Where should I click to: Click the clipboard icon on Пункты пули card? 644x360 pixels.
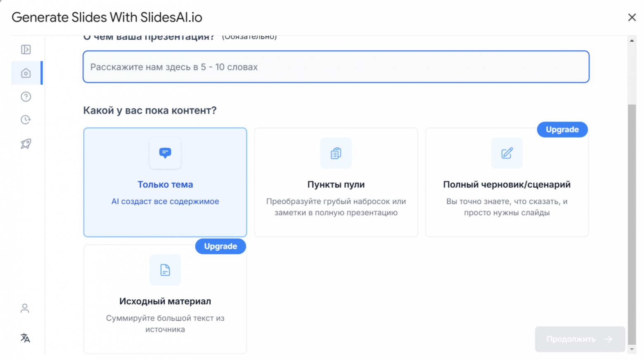[x=336, y=153]
